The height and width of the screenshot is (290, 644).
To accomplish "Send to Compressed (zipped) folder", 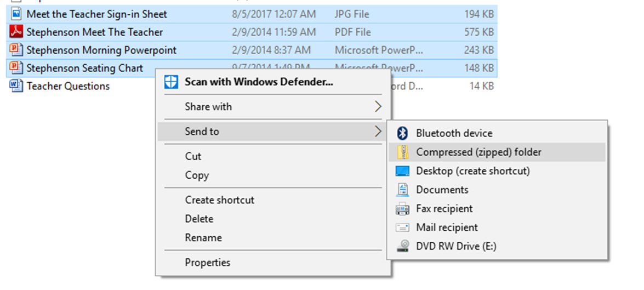I will [497, 152].
